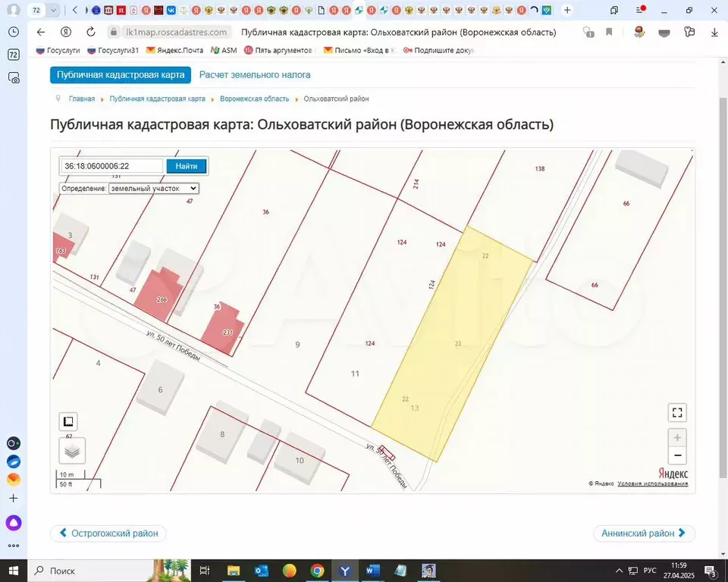Viewport: 728px width, 582px height.
Task: Expand the tab list dropdown arrow
Action: click(53, 10)
